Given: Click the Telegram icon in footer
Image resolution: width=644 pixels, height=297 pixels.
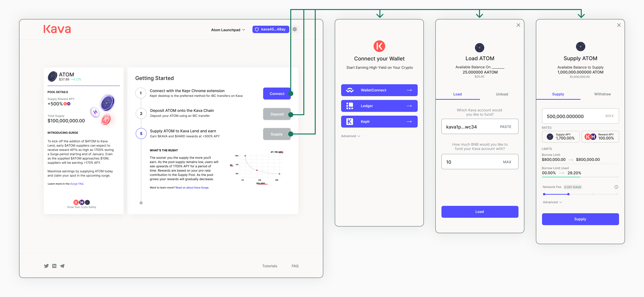Looking at the screenshot, I should tap(62, 266).
